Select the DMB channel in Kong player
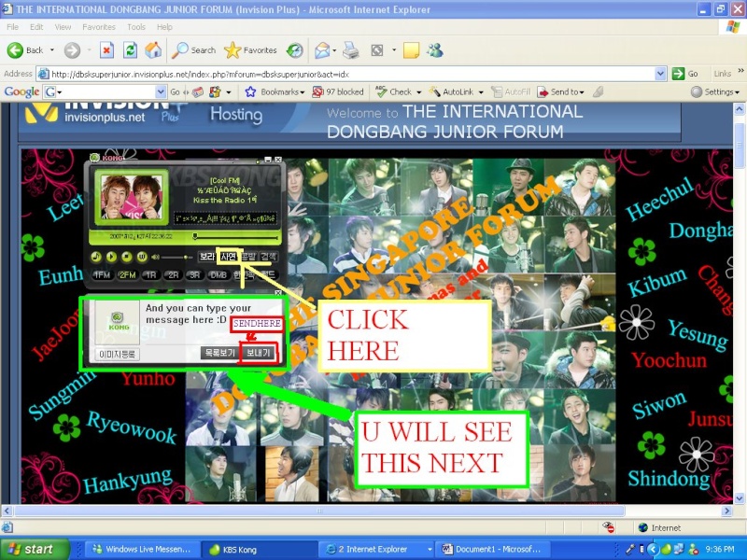The image size is (747, 560). [x=218, y=274]
